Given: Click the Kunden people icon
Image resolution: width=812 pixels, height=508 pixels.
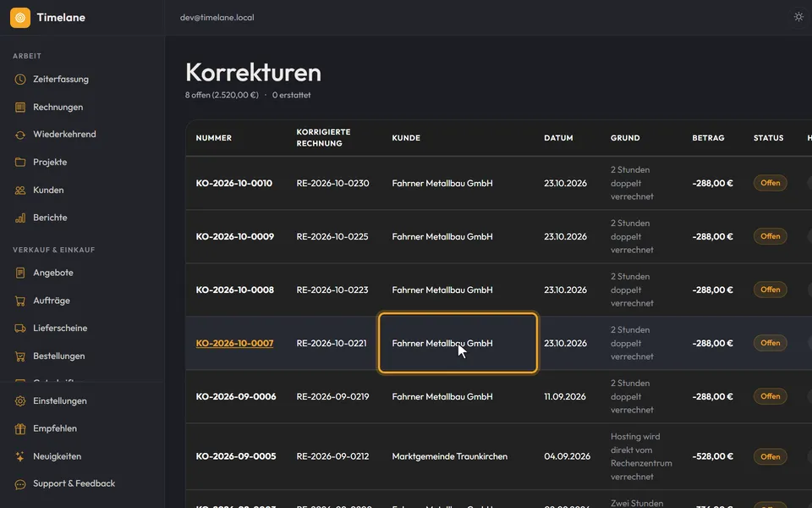Looking at the screenshot, I should point(20,190).
